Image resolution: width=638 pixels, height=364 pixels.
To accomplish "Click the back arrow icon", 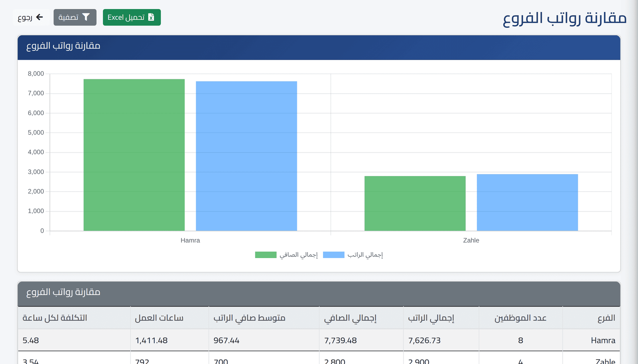I will [x=39, y=17].
